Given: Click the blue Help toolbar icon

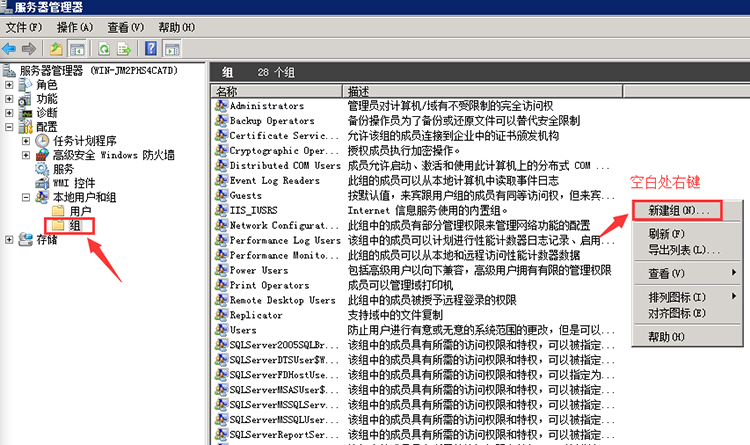Looking at the screenshot, I should [x=150, y=48].
